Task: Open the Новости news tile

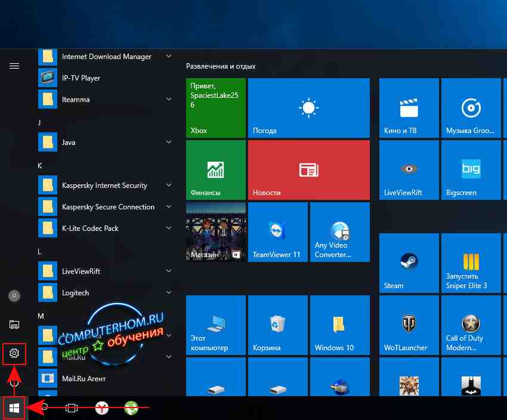Action: tap(309, 170)
